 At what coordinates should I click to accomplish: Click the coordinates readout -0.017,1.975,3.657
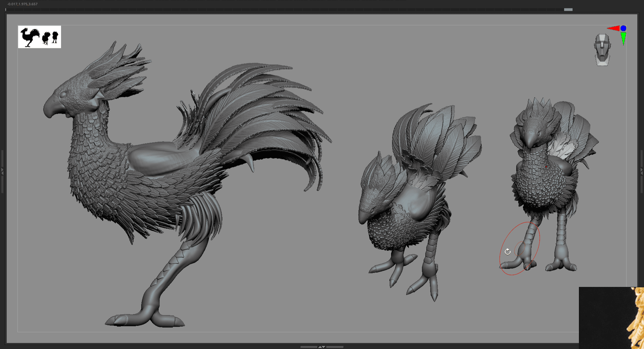click(x=22, y=4)
